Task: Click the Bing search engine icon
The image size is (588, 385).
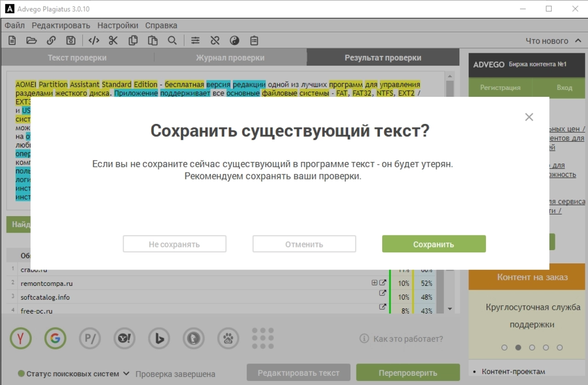Action: [x=159, y=339]
